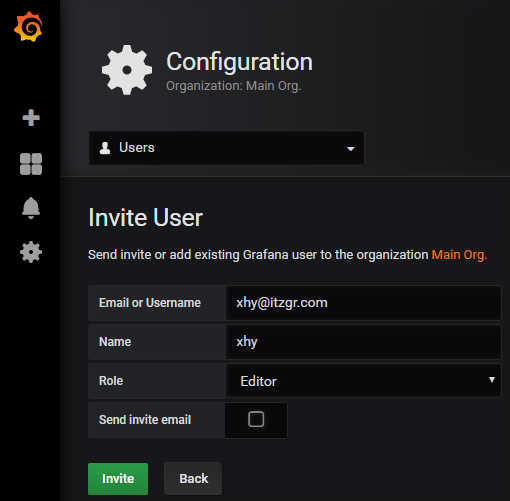Open the Role dropdown showing Editor

(x=363, y=381)
